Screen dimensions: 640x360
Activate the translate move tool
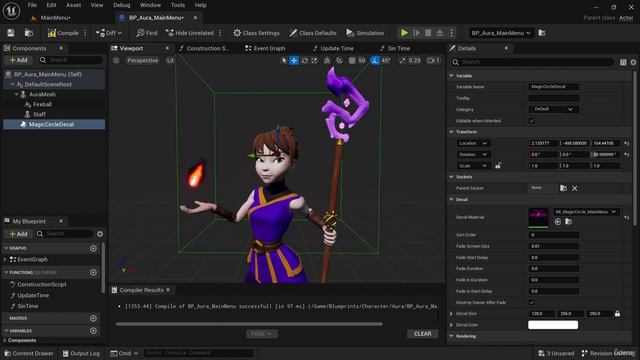click(x=294, y=60)
